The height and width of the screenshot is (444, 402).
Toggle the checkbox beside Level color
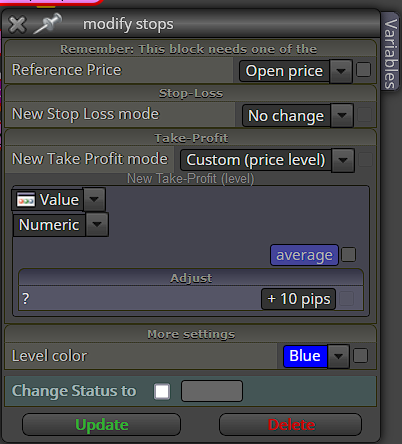(x=360, y=356)
